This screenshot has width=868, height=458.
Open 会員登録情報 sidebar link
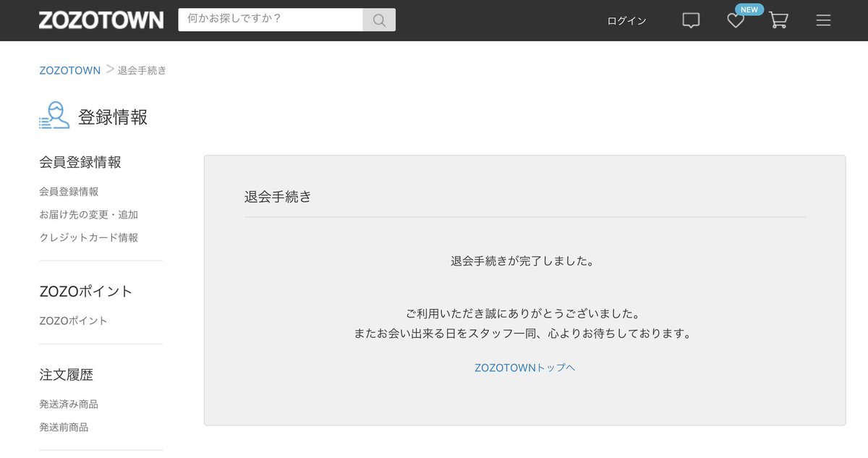pyautogui.click(x=69, y=192)
